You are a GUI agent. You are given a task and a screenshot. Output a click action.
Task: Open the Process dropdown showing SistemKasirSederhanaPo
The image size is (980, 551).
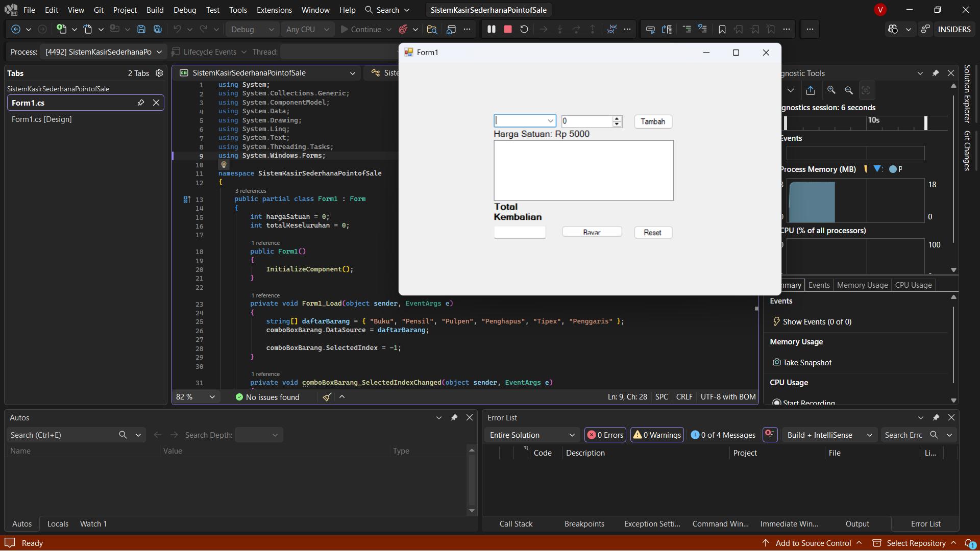click(x=104, y=52)
